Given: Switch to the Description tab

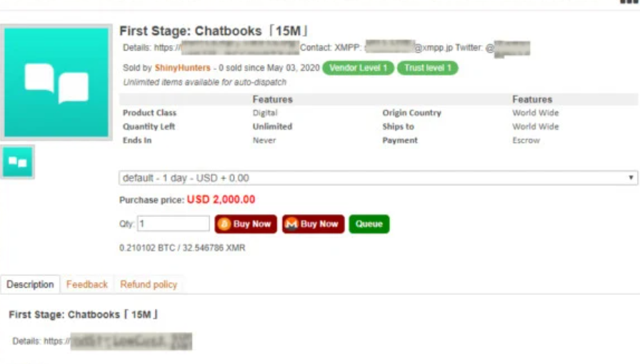Looking at the screenshot, I should 30,284.
